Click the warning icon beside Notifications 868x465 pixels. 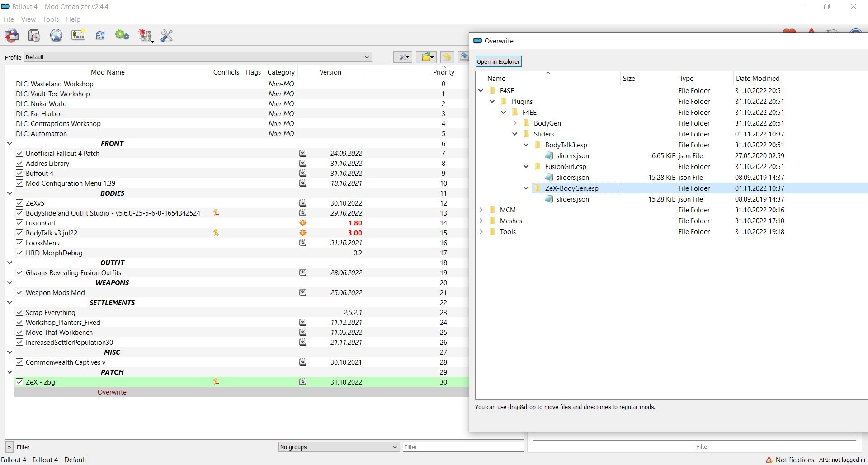point(769,460)
